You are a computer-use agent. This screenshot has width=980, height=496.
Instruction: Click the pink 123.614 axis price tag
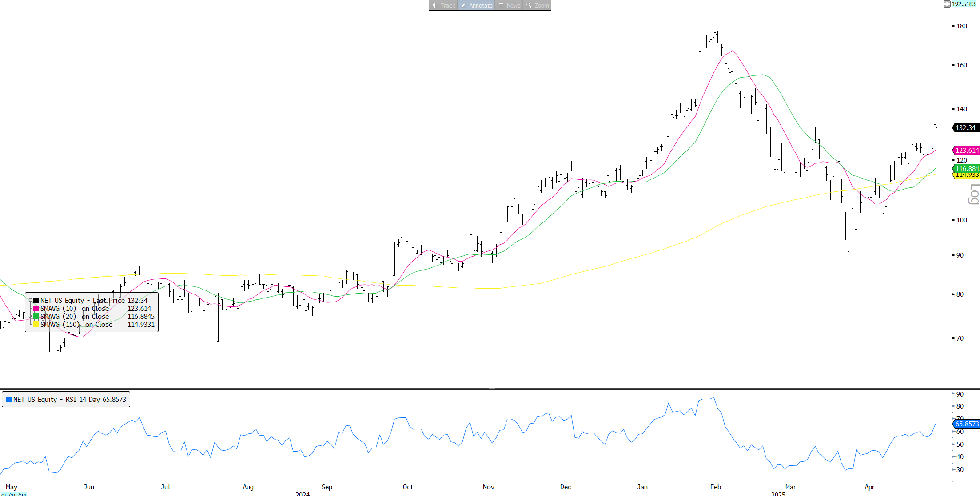pyautogui.click(x=967, y=151)
